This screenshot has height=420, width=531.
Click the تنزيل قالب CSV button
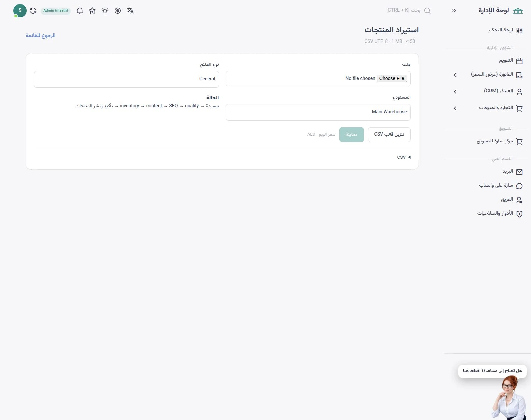pyautogui.click(x=389, y=134)
